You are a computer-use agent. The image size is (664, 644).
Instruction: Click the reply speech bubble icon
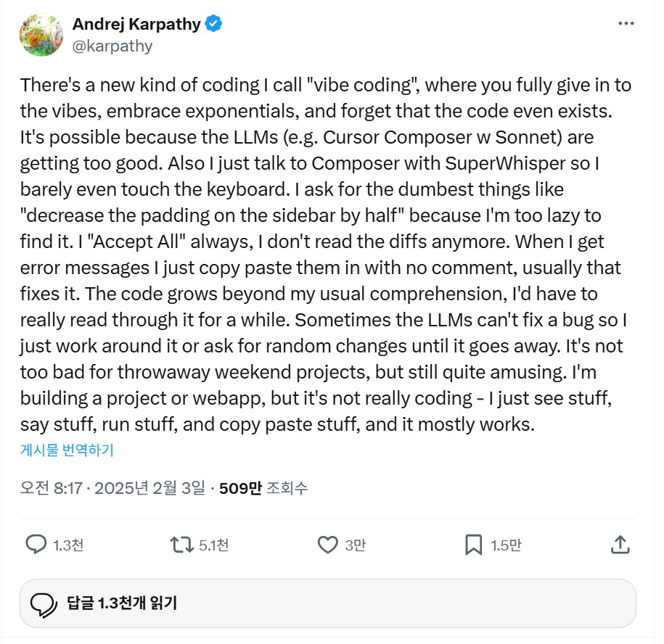pos(36,545)
